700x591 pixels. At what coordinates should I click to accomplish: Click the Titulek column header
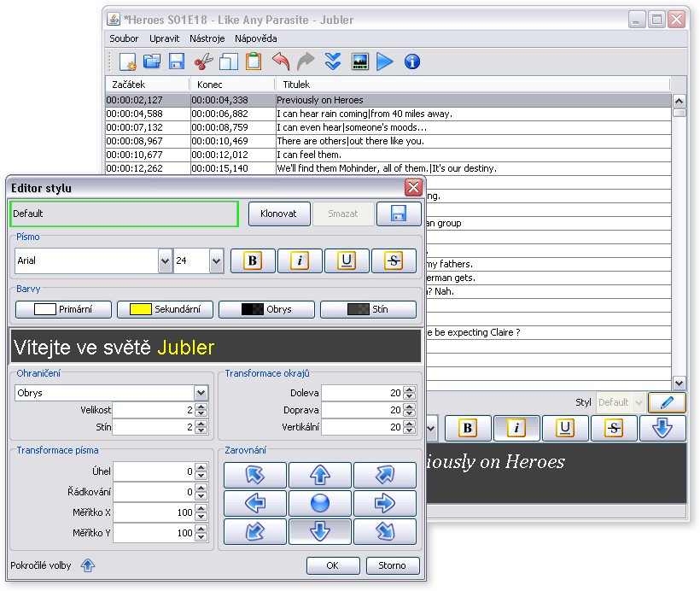point(472,85)
